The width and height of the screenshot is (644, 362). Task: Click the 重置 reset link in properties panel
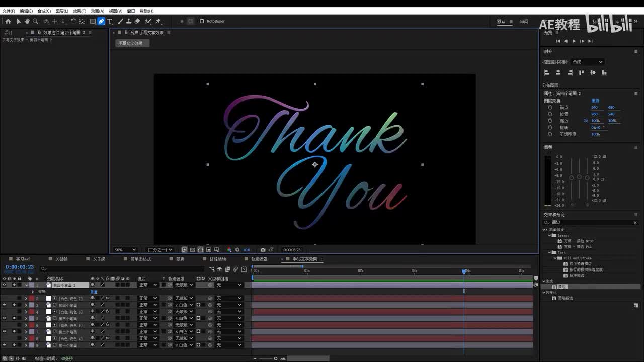tap(595, 101)
